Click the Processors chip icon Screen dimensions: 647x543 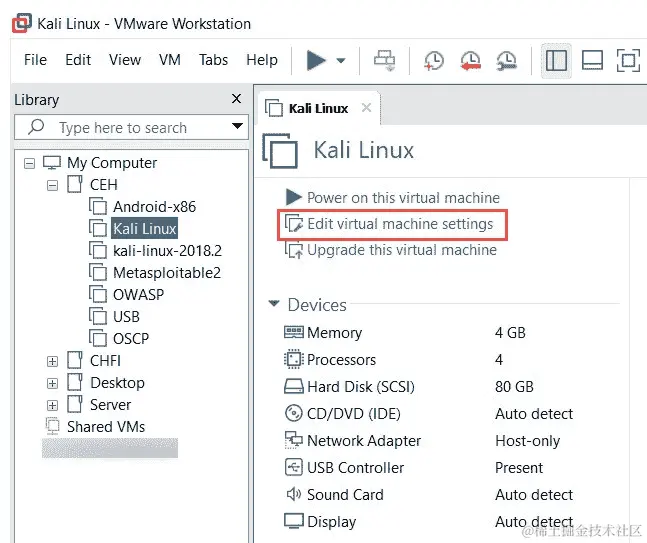coord(294,359)
